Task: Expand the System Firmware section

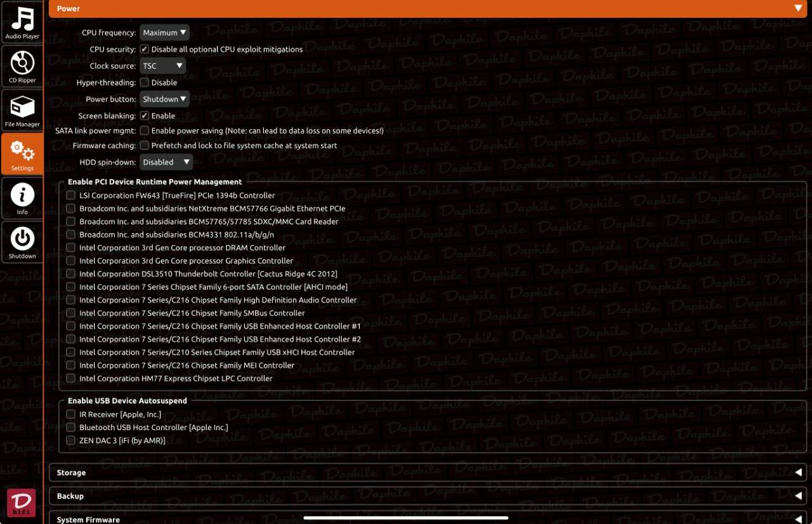Action: click(x=428, y=518)
